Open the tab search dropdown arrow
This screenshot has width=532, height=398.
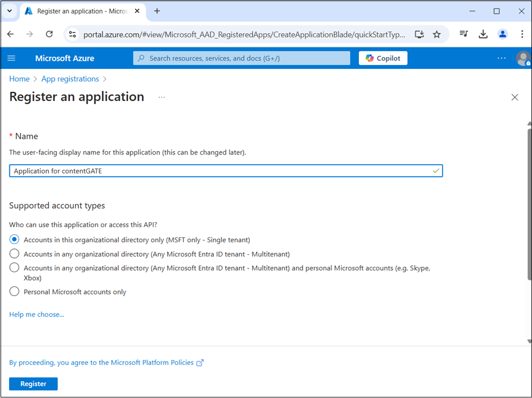pyautogui.click(x=9, y=11)
